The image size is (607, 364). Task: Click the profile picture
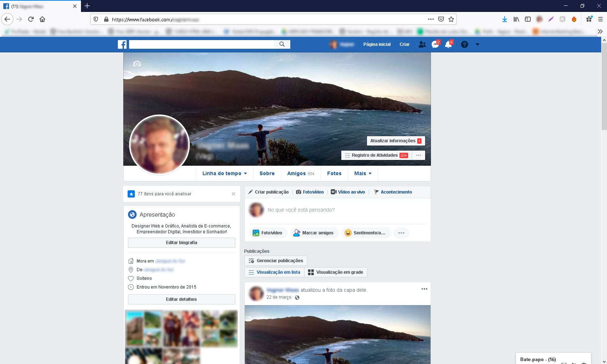click(x=159, y=144)
